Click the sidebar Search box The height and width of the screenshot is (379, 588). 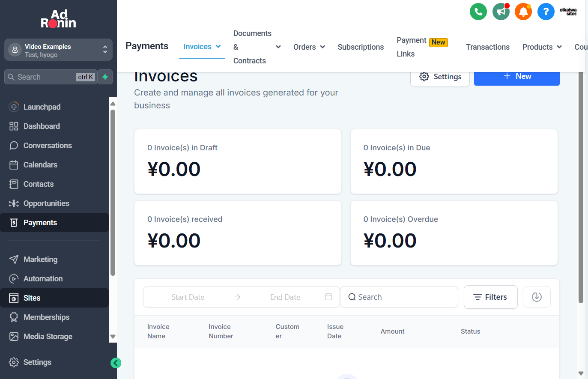[x=51, y=77]
